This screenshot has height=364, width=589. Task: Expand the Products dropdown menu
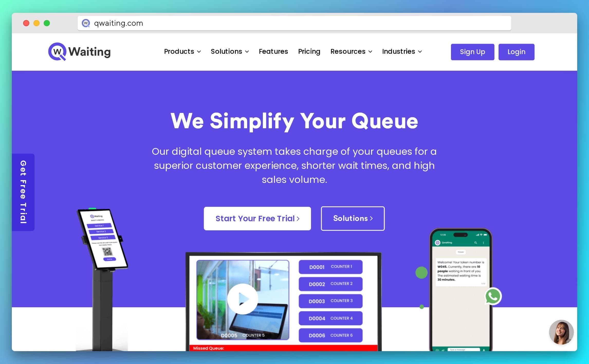point(182,51)
